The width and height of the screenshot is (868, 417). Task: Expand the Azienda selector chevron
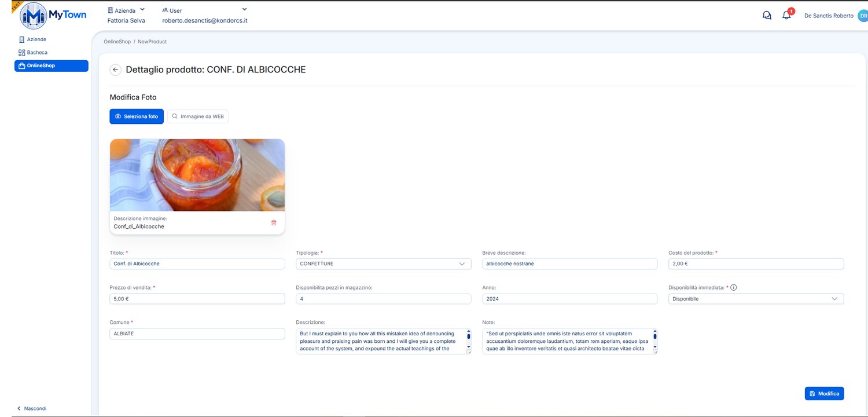tap(142, 9)
